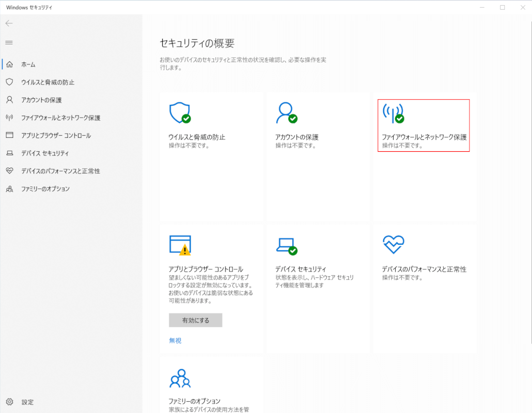Viewport: 532px width, 413px height.
Task: Click the settings gear icon in sidebar
Action: click(x=9, y=402)
